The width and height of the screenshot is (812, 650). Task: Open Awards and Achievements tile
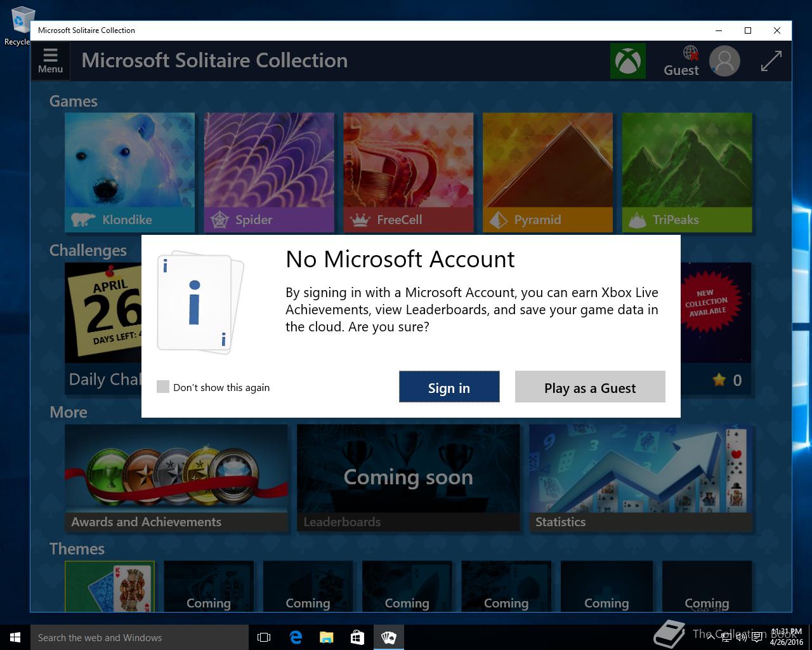[x=176, y=478]
